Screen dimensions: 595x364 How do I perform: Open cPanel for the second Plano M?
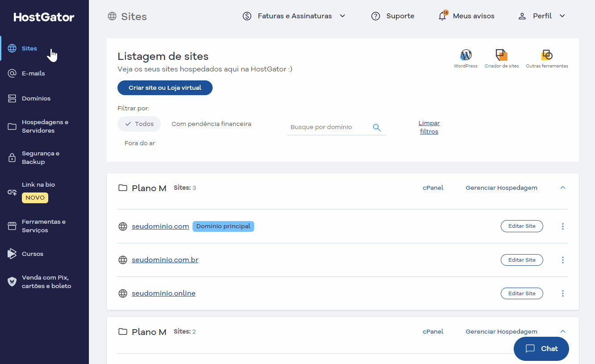433,332
